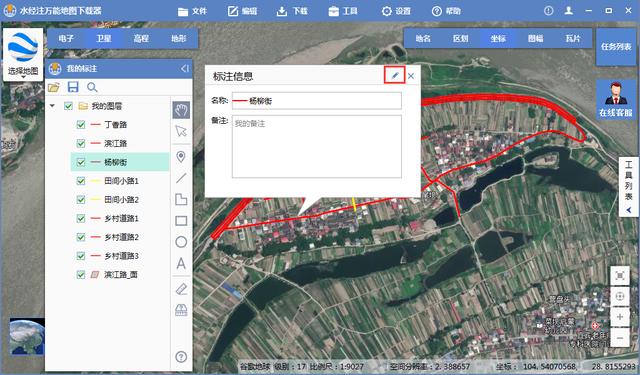Toggle the 田间小路1 checkbox
This screenshot has height=375, width=640.
tap(81, 181)
